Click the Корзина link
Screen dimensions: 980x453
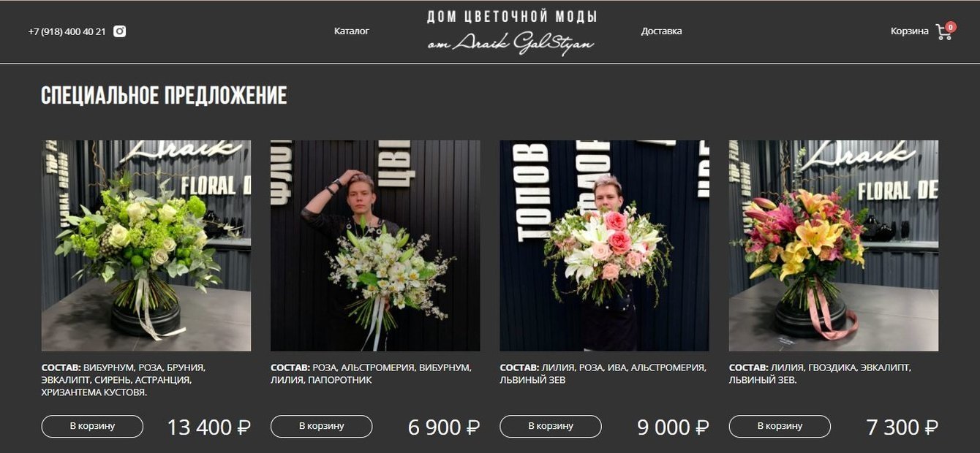pos(909,31)
